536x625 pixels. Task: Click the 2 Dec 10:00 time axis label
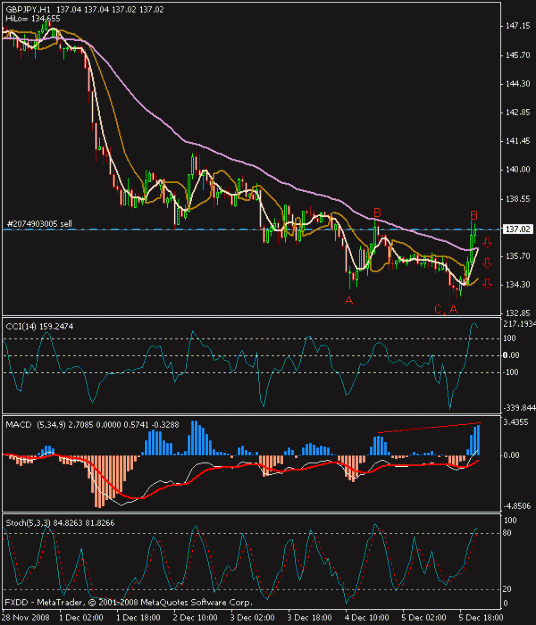(x=195, y=618)
